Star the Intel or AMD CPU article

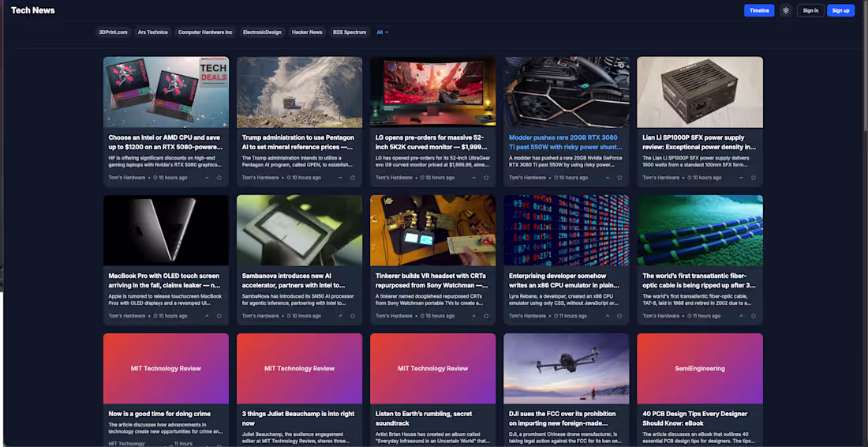(x=219, y=178)
